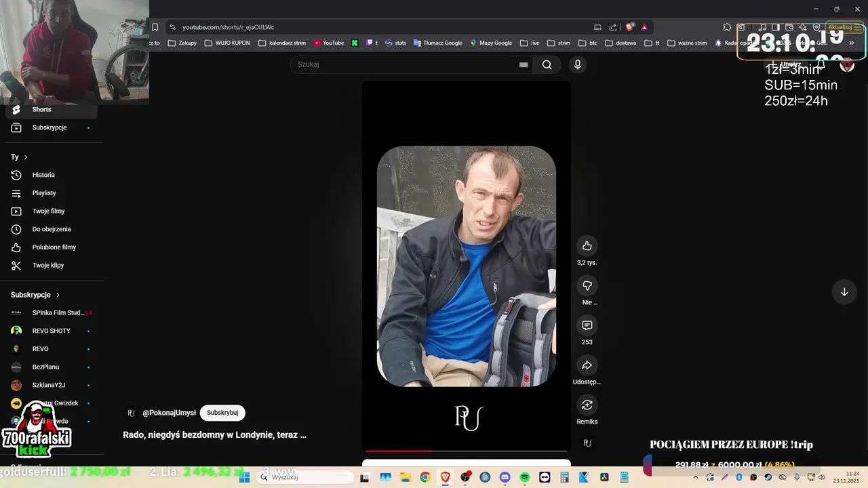Open the sound track icon below Remiks
The width and height of the screenshot is (868, 488).
(x=587, y=443)
